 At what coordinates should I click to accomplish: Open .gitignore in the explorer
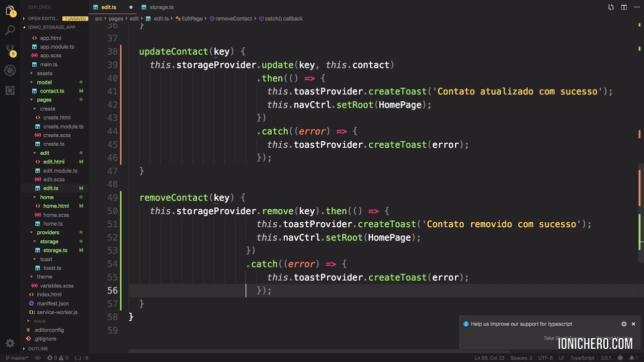tap(45, 339)
